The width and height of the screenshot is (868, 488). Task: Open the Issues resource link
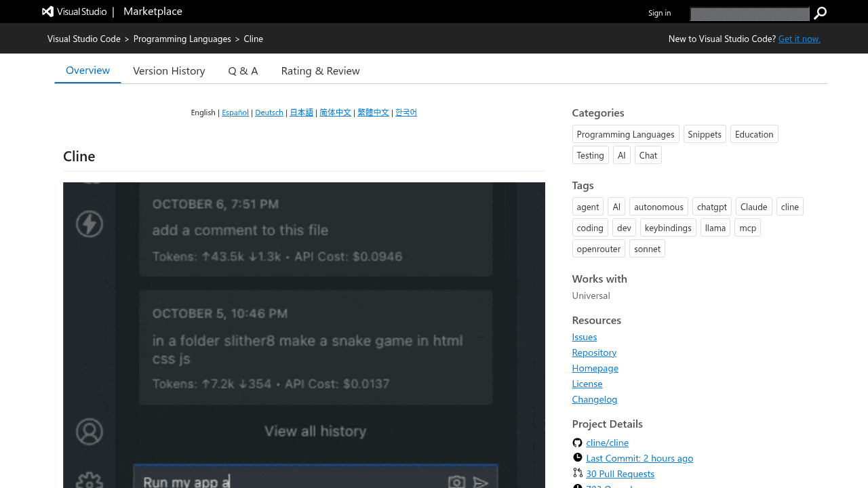pos(584,336)
